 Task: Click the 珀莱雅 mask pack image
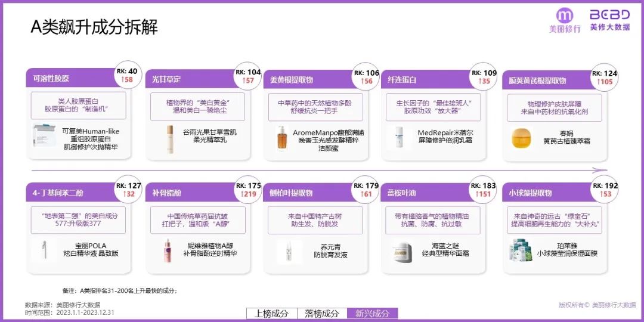click(x=519, y=250)
